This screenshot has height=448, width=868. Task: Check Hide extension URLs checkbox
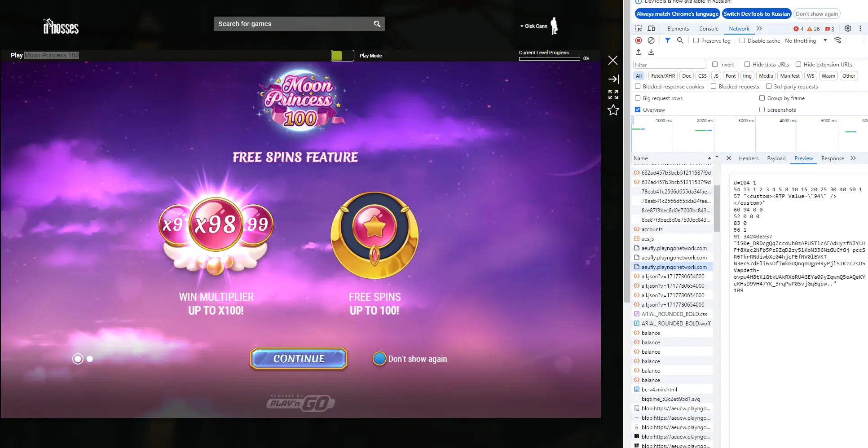pyautogui.click(x=798, y=64)
